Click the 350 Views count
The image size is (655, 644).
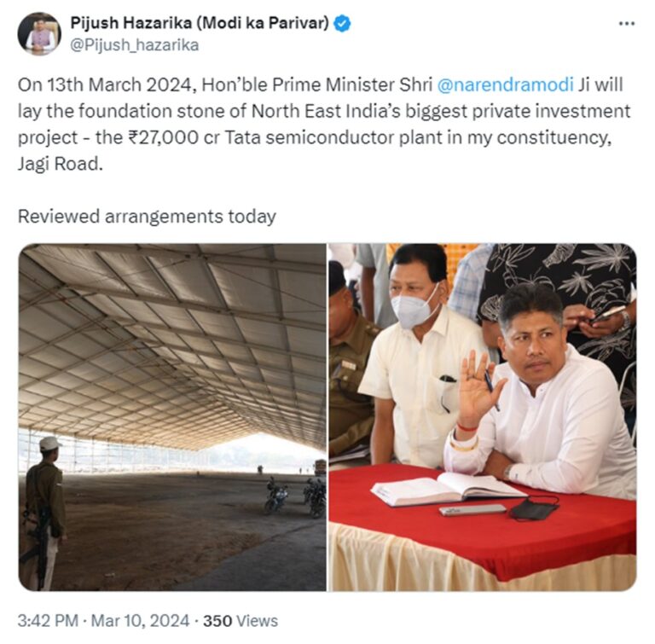click(241, 621)
